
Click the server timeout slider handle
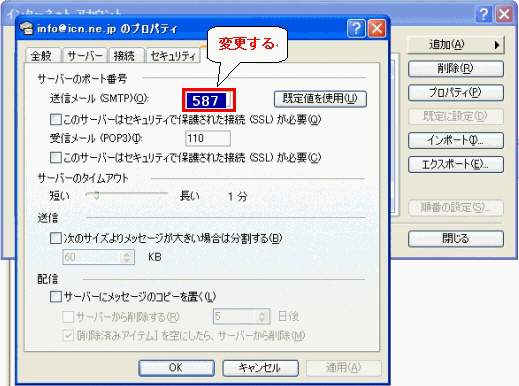point(97,195)
